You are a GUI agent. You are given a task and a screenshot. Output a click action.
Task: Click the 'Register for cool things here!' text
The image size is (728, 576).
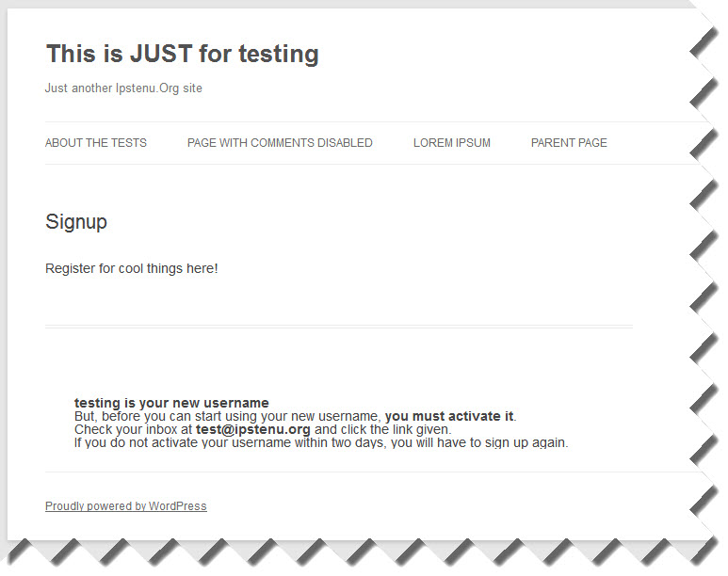point(132,268)
